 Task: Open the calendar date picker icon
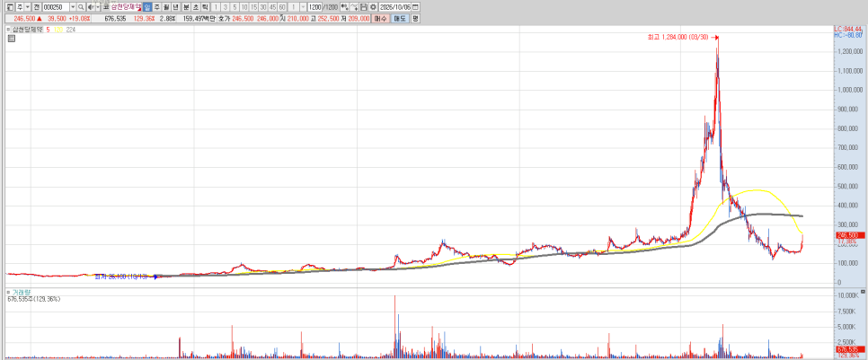(415, 7)
